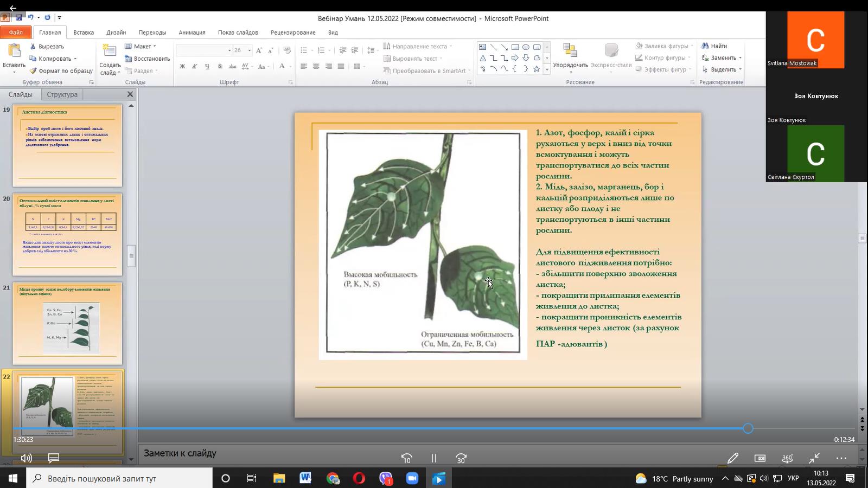Expand the Выделить dropdown

[x=740, y=70]
